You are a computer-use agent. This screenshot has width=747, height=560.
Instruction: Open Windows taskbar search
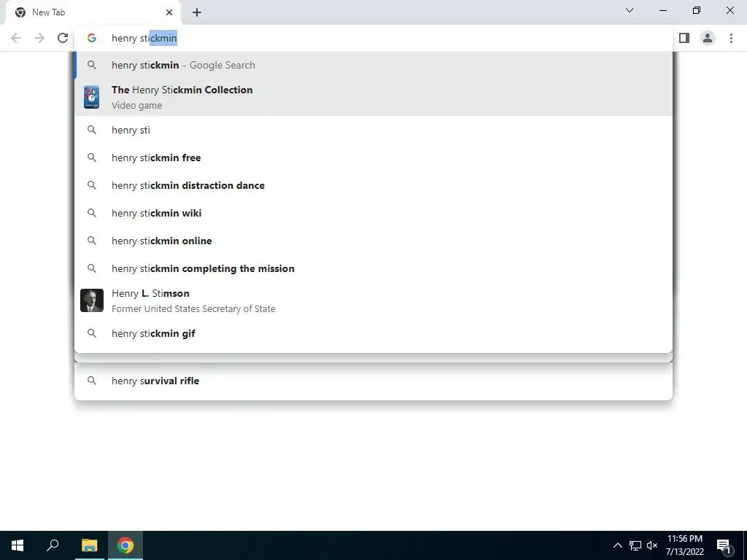tap(53, 545)
